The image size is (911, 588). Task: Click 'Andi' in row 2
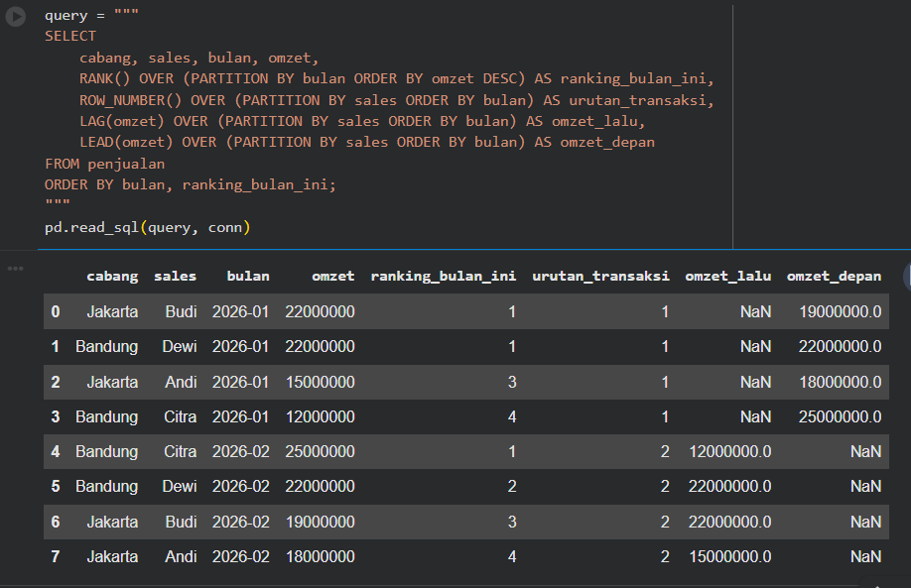pyautogui.click(x=181, y=382)
